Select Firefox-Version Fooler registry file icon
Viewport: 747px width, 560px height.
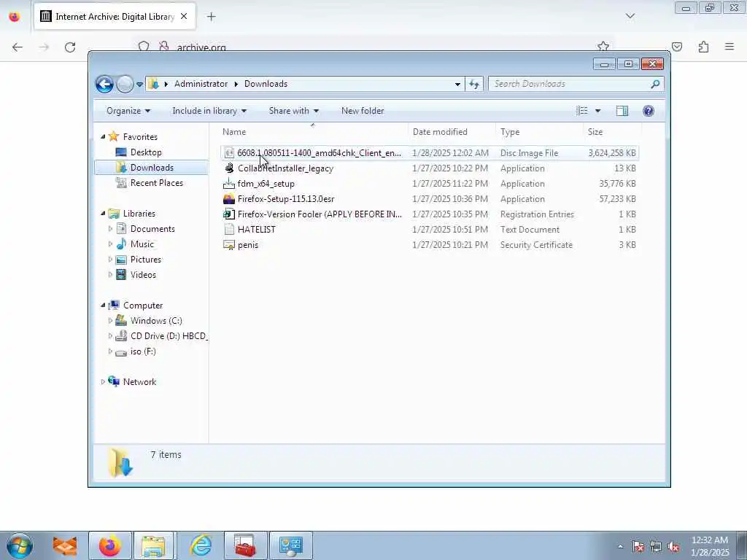(229, 214)
